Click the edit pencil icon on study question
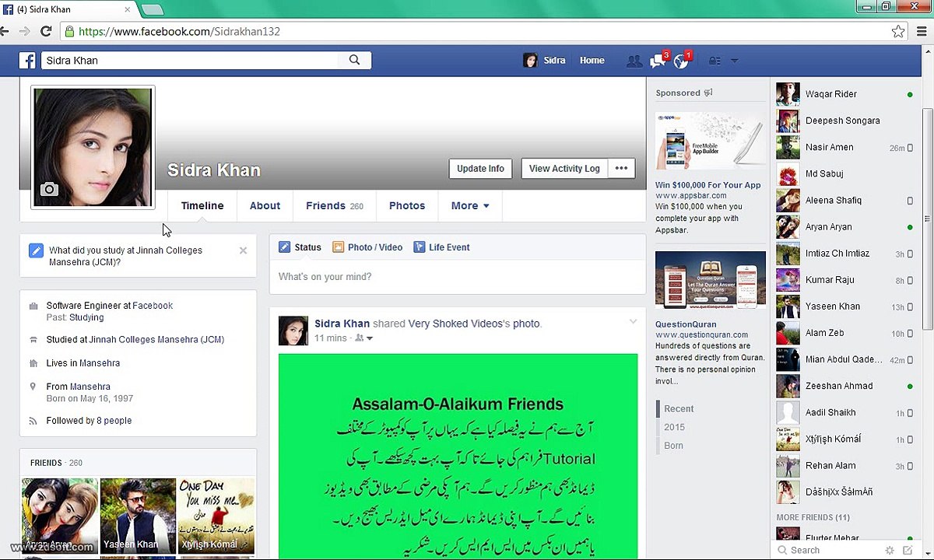 (x=36, y=250)
